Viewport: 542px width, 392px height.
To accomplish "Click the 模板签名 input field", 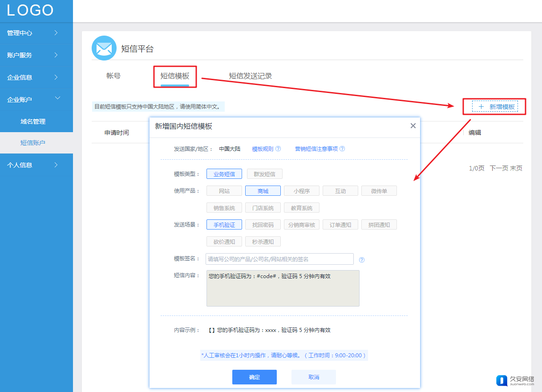I will point(279,259).
